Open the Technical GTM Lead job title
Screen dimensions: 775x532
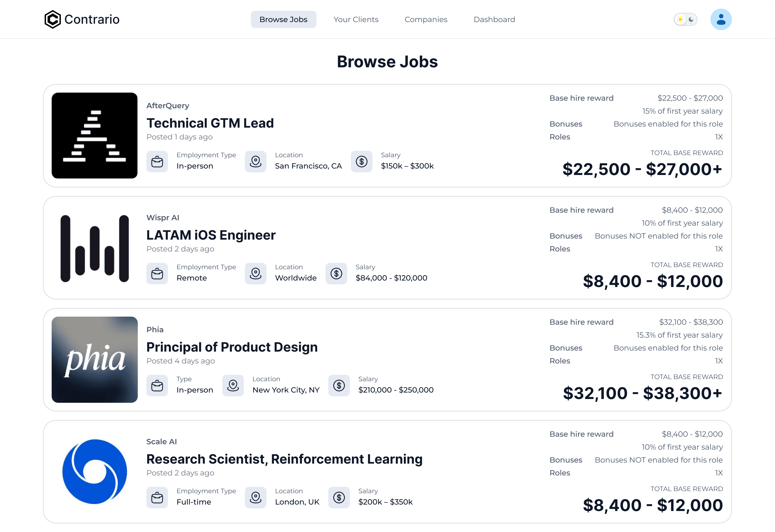coord(210,123)
